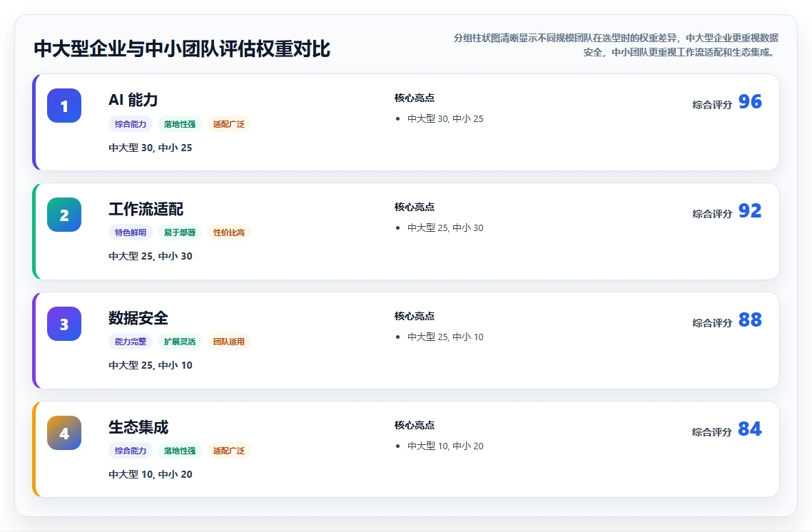Viewport: 812px width, 532px height.
Task: Click the 综合能力 tag in 生态集成 card
Action: pos(131,451)
